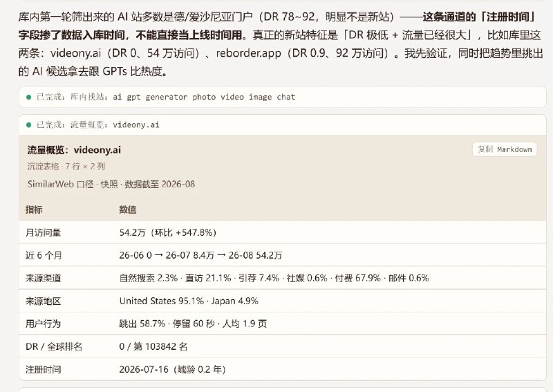This screenshot has height=392, width=553.
Task: Click the channel breakdown starting 自然搜索 2.3%
Action: 274,278
